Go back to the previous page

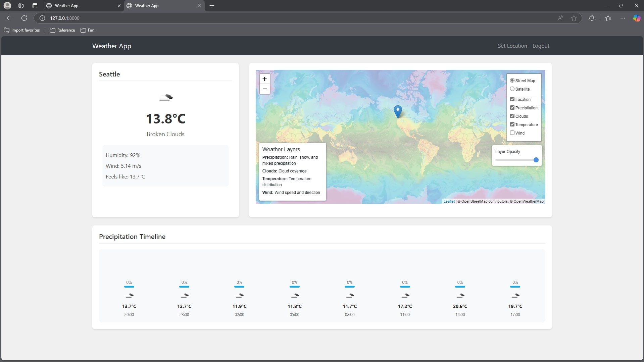(x=9, y=18)
